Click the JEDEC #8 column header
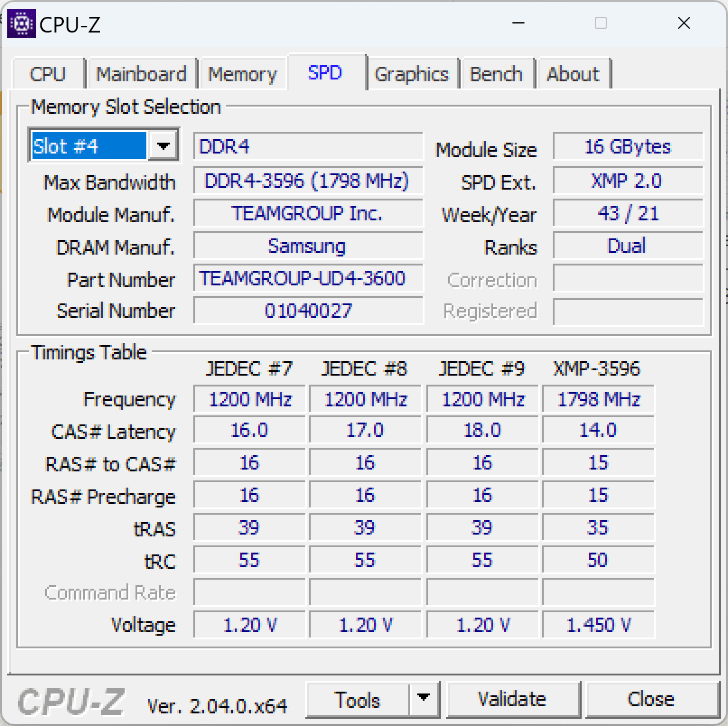The height and width of the screenshot is (726, 728). [x=364, y=368]
